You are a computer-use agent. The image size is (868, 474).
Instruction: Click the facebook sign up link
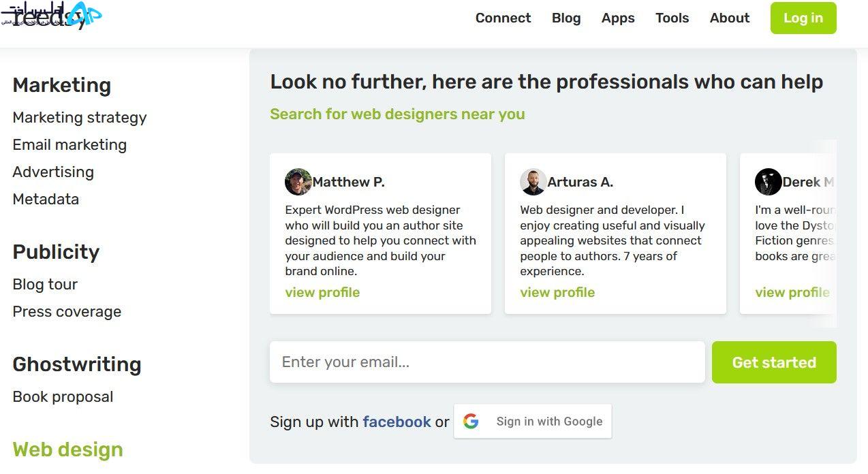397,422
